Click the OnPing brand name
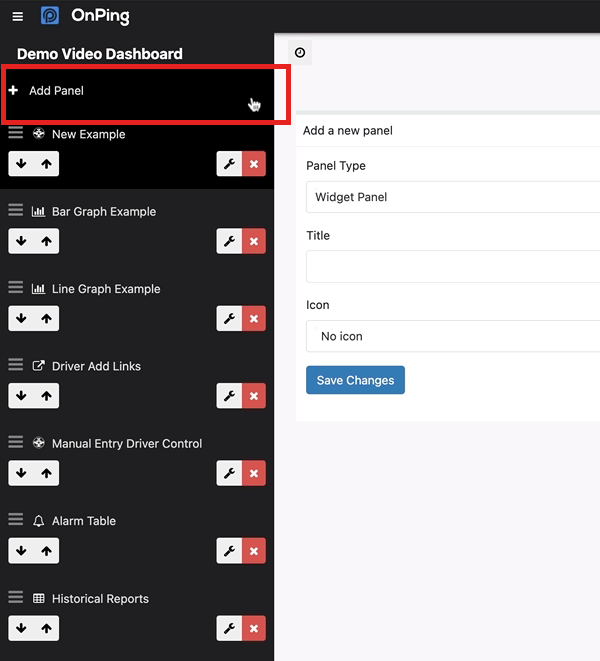The image size is (600, 661). pyautogui.click(x=100, y=16)
